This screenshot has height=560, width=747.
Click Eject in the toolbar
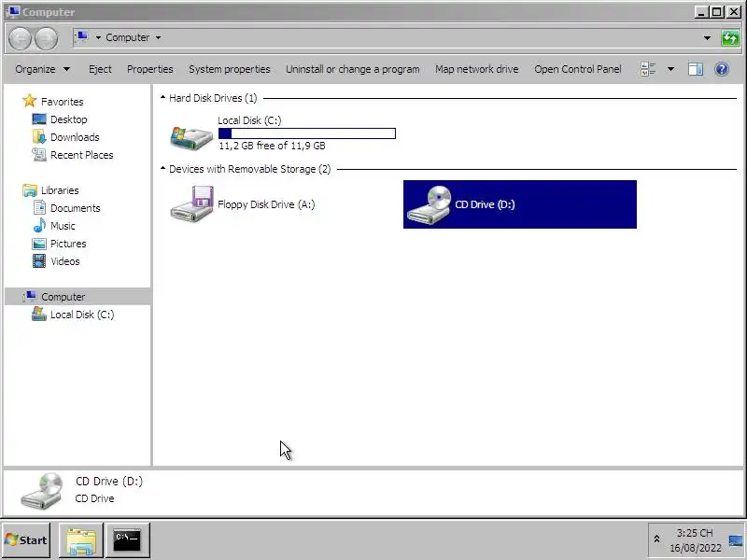100,69
